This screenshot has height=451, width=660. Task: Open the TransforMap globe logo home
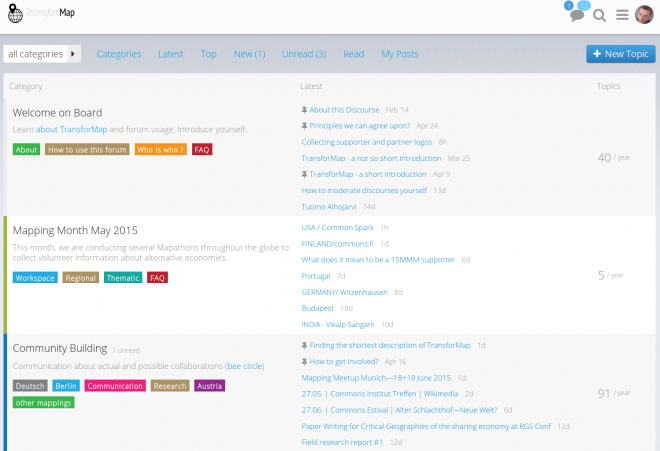tap(41, 13)
